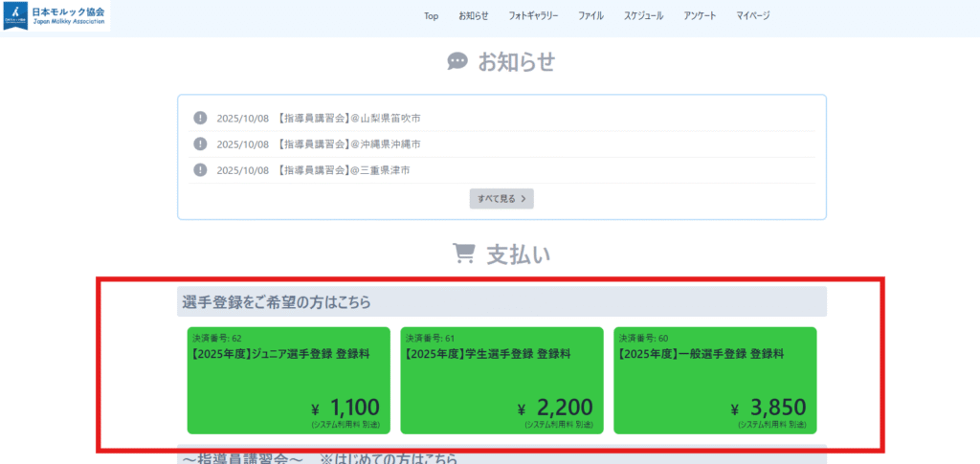Select the ジュニア選手登録 ¥1,100 payment card
The width and height of the screenshot is (980, 464).
click(x=288, y=380)
